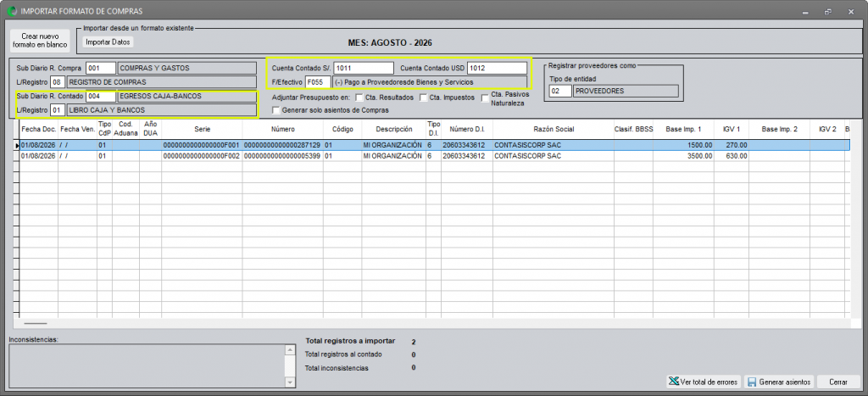Click the Base Imp. 1 column header
Viewport: 868px width, 396px height.
coord(684,129)
